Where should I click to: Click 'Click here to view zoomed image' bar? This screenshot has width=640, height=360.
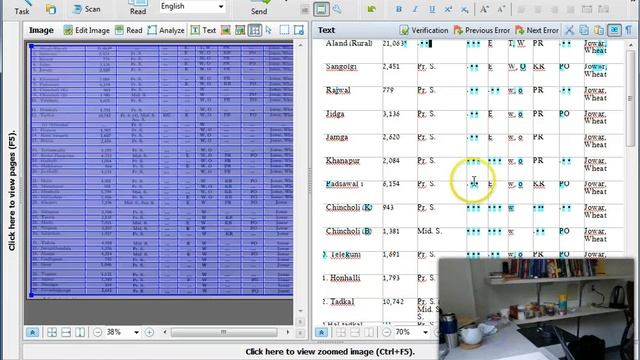pyautogui.click(x=330, y=351)
